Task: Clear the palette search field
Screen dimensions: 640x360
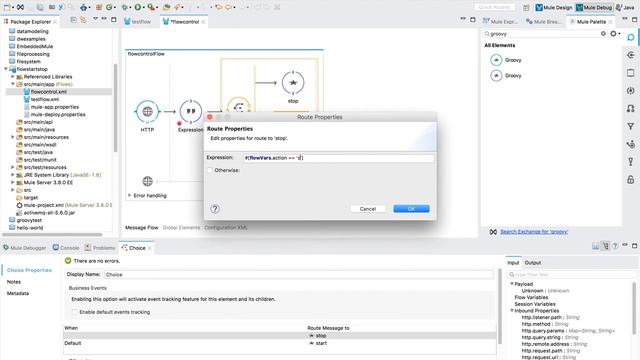Action: coord(603,34)
